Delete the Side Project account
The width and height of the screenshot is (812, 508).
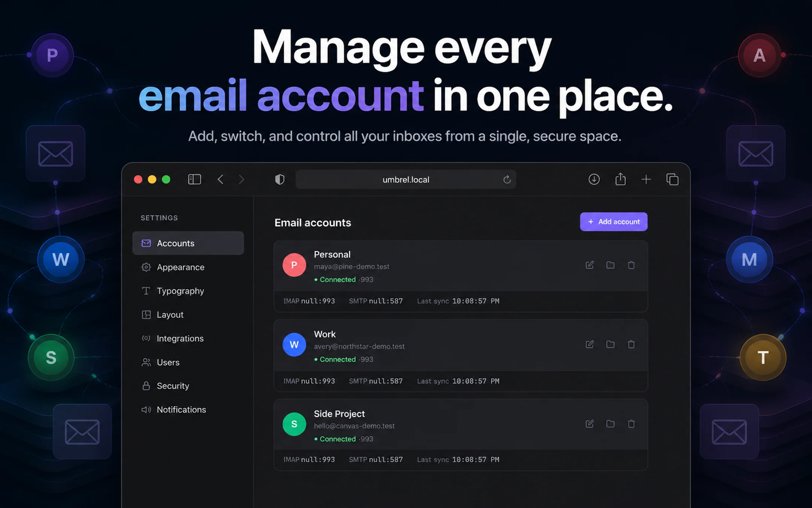pos(631,424)
